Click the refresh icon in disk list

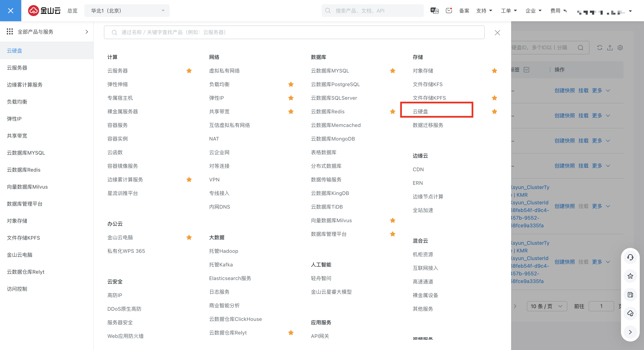pyautogui.click(x=599, y=48)
